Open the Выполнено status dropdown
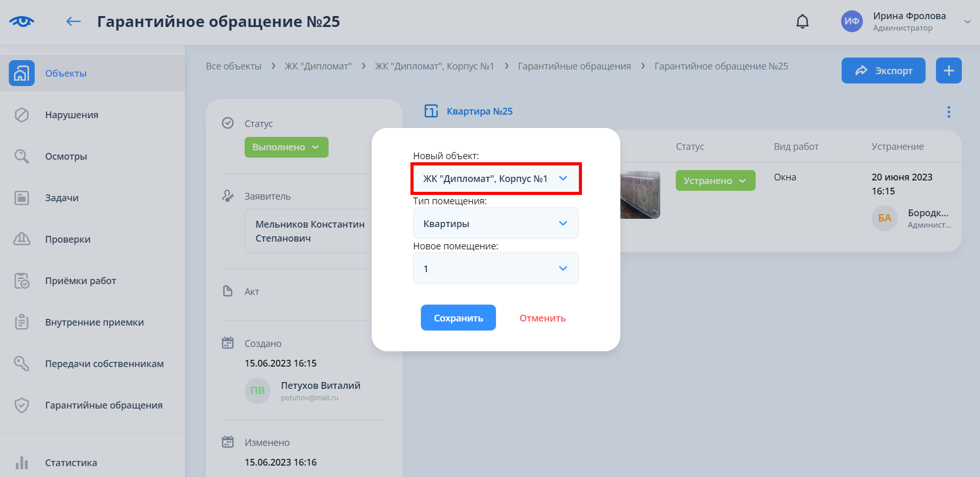The image size is (980, 477). [286, 147]
